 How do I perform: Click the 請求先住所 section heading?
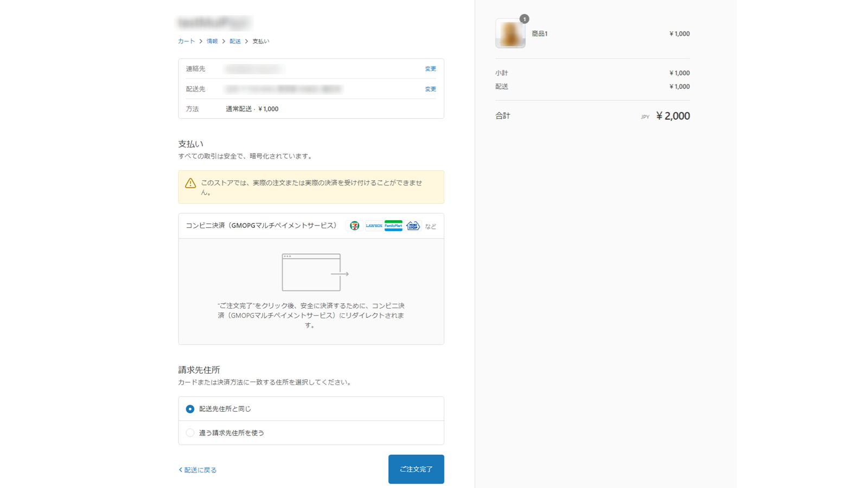199,370
